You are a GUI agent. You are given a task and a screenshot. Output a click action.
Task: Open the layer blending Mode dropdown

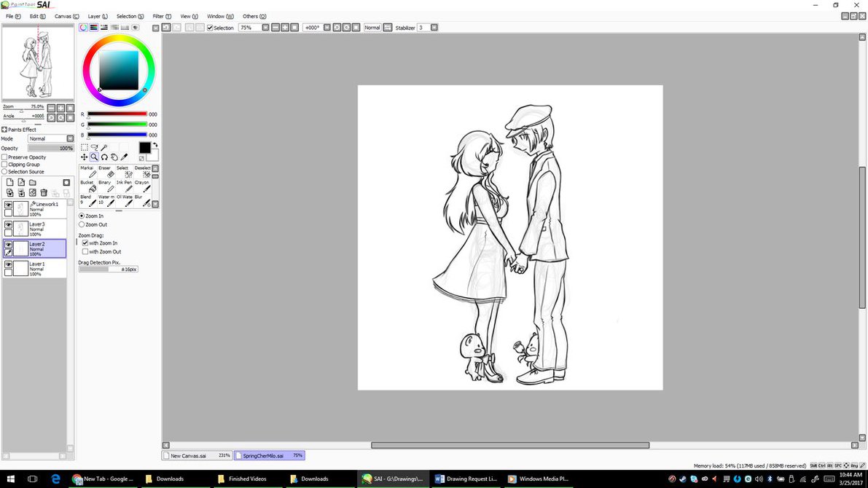coord(70,138)
